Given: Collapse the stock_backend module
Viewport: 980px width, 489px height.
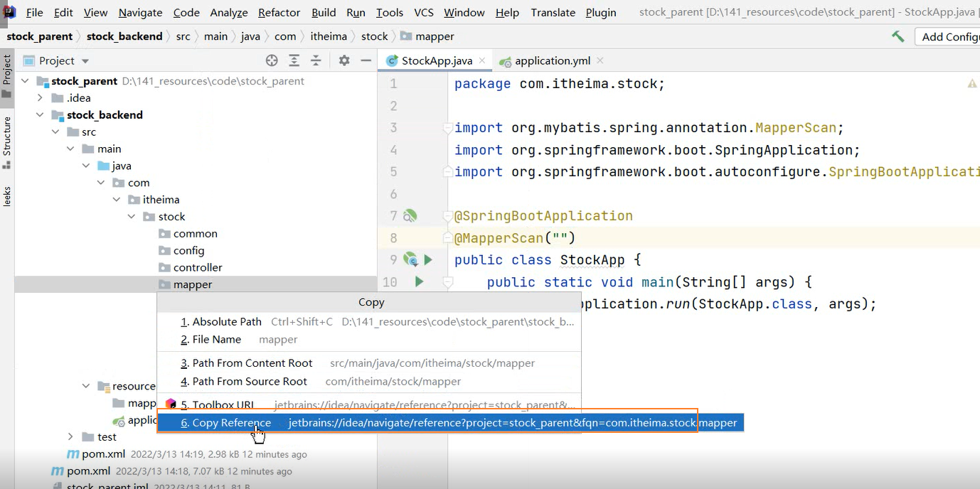Looking at the screenshot, I should point(41,115).
